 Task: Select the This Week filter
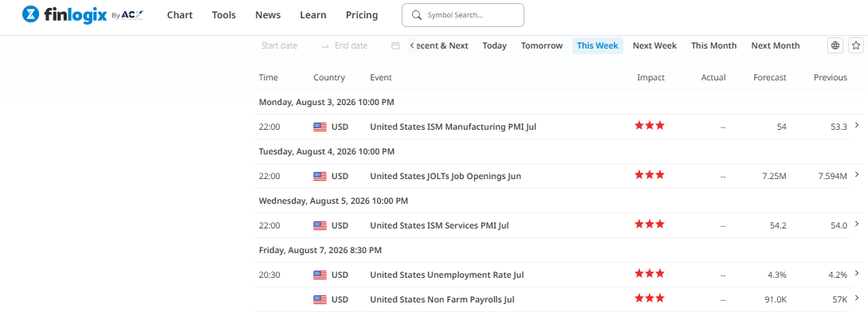[597, 46]
